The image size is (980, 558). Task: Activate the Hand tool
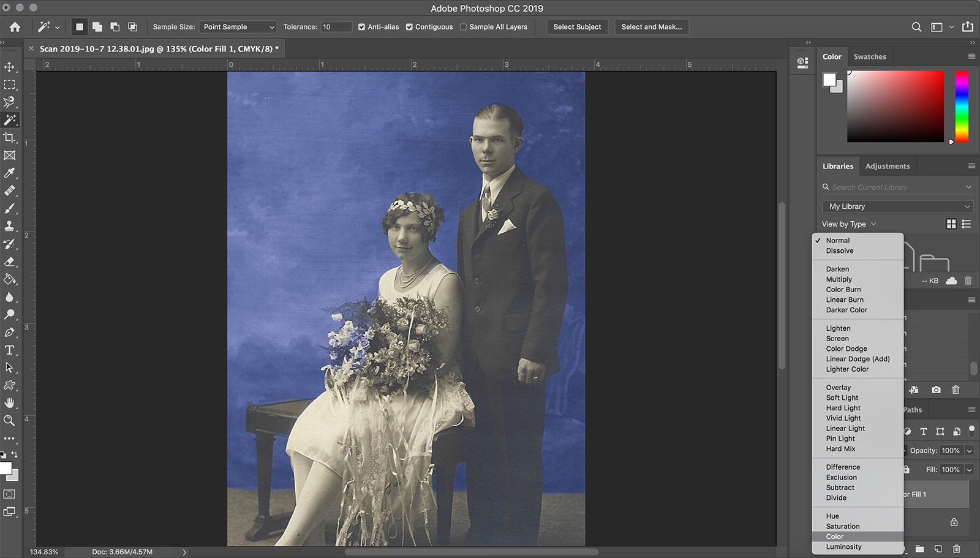point(9,403)
